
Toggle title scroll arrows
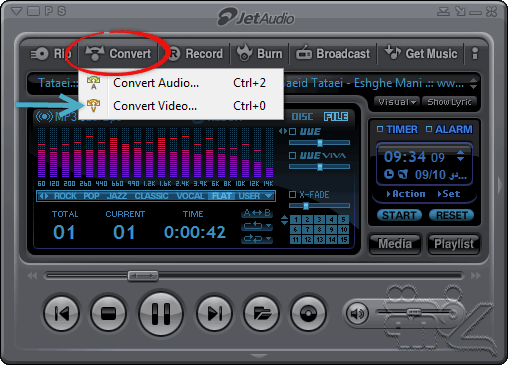pos(473,83)
